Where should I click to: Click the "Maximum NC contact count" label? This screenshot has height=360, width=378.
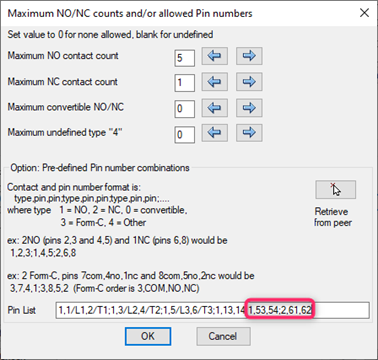point(63,82)
